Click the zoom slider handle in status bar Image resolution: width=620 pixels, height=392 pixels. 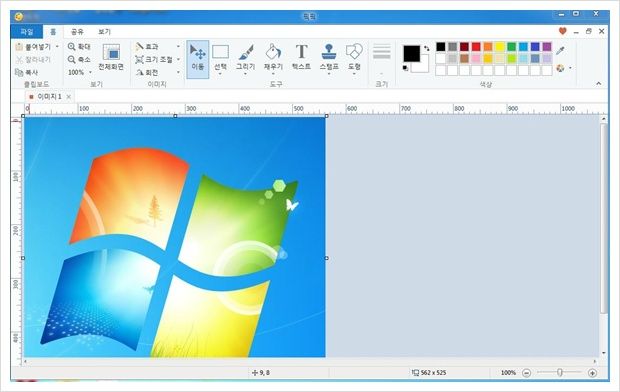[560, 372]
